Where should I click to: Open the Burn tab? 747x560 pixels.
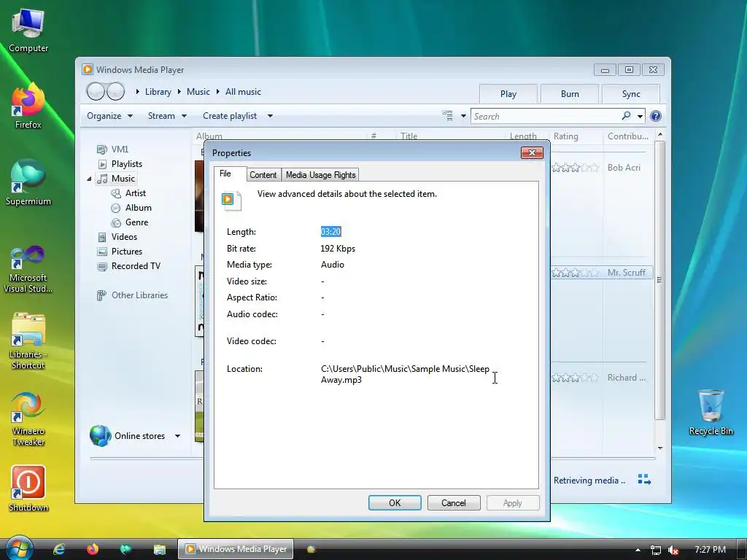point(570,94)
